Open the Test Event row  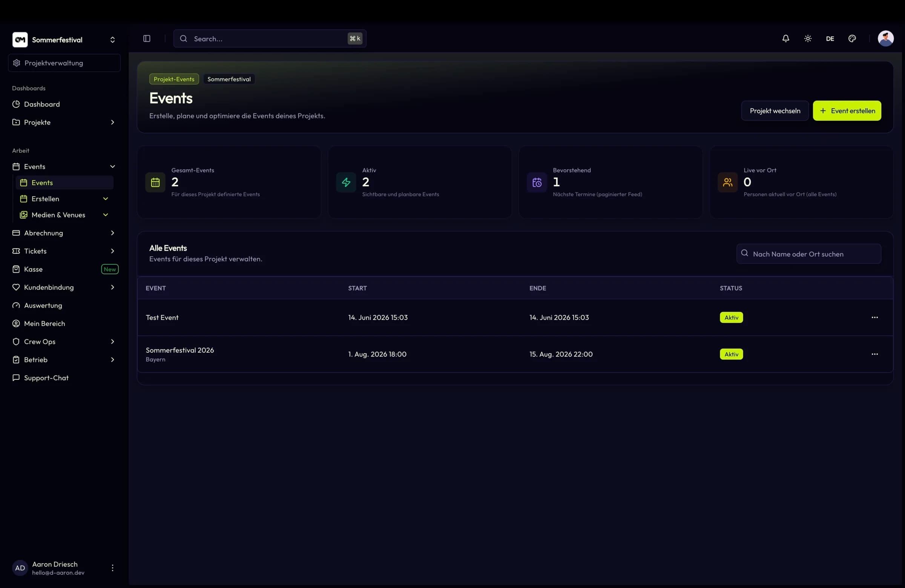pos(515,317)
